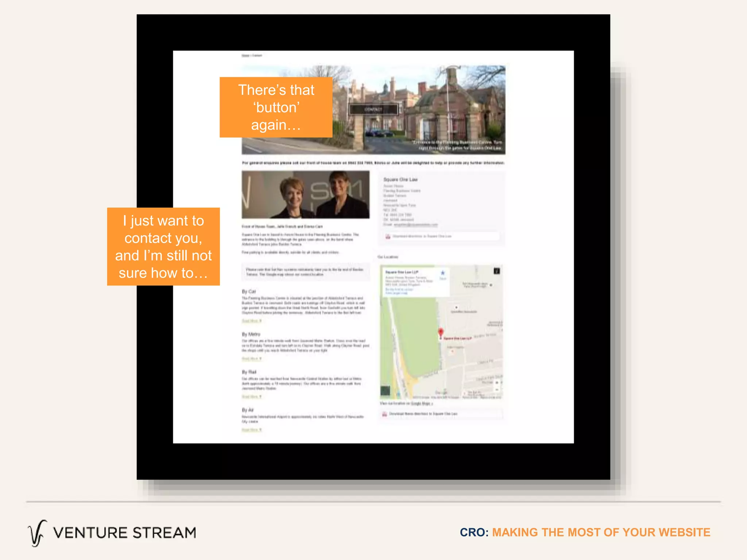
Task: Expand Read More under By Air
Action: (x=251, y=430)
